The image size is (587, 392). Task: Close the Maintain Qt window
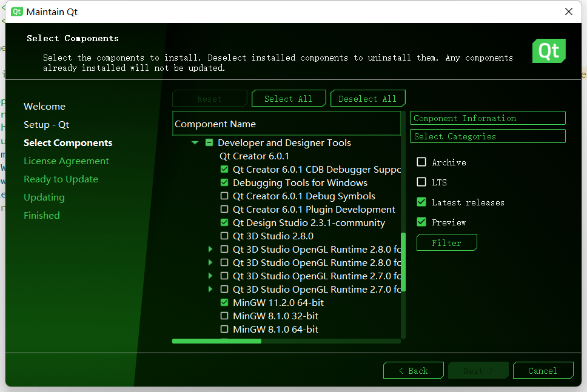tap(569, 12)
